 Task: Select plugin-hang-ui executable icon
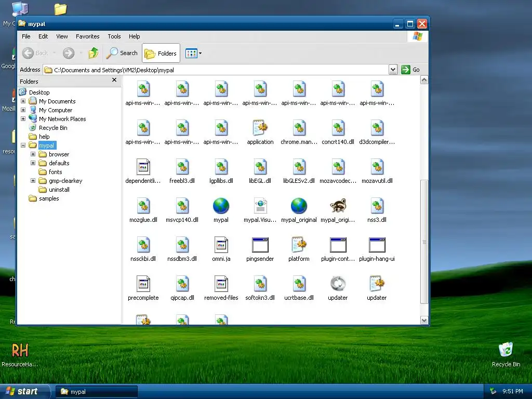(x=377, y=245)
